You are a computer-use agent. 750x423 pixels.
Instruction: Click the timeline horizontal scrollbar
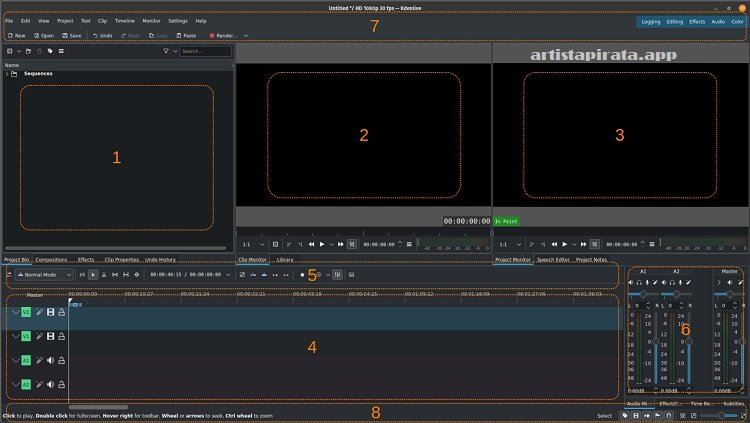tap(98, 407)
